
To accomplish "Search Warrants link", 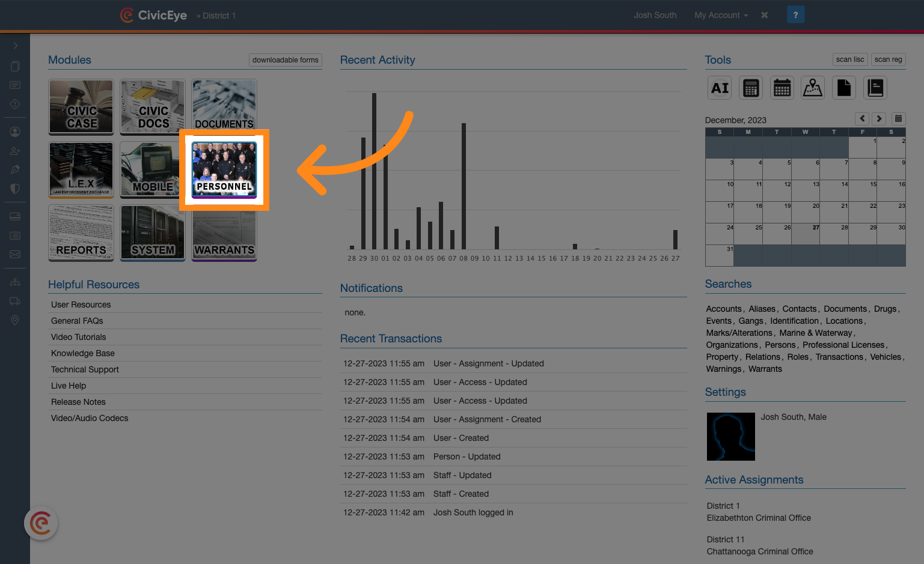I will [x=765, y=369].
